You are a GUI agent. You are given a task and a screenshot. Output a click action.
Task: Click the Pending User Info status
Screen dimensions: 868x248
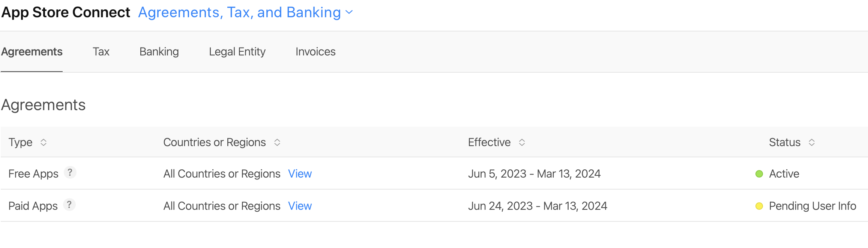pyautogui.click(x=812, y=206)
